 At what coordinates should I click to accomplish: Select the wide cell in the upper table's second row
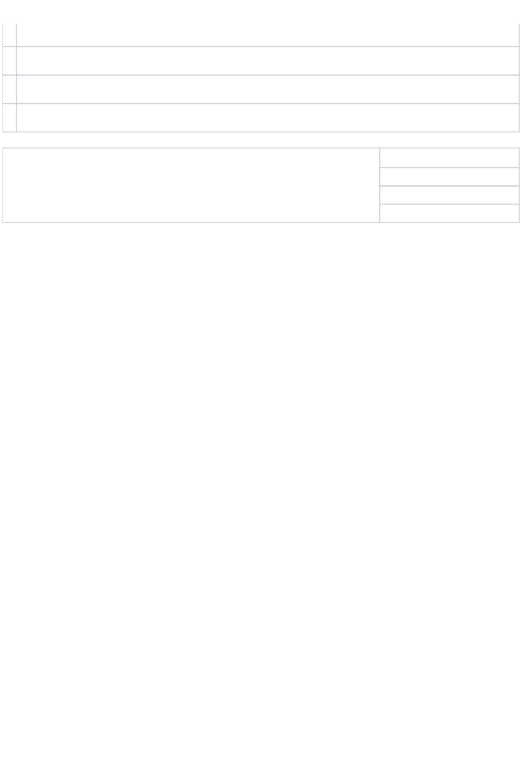(268, 61)
